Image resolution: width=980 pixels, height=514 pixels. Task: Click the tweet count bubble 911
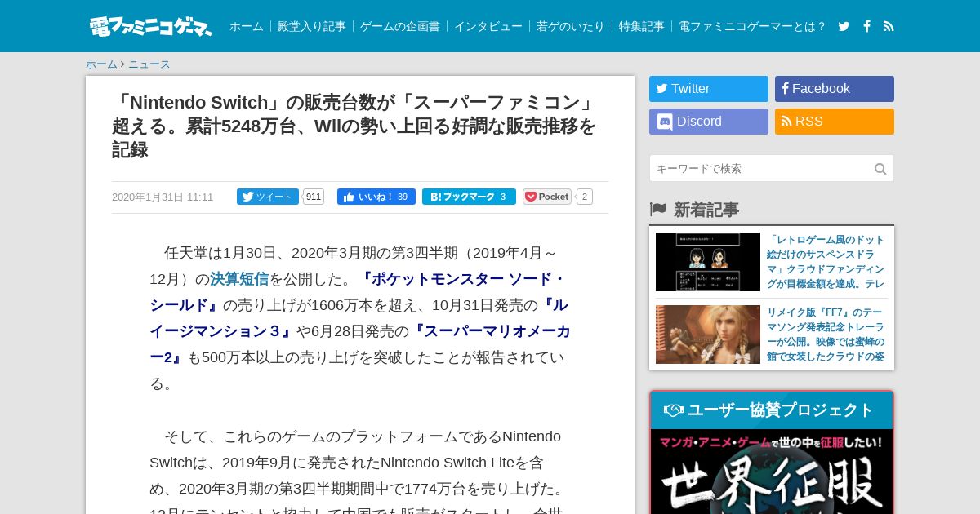(x=314, y=197)
